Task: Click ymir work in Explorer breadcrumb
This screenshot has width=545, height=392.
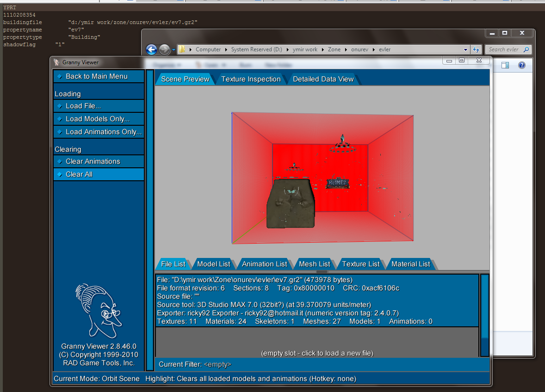Action: (x=305, y=49)
